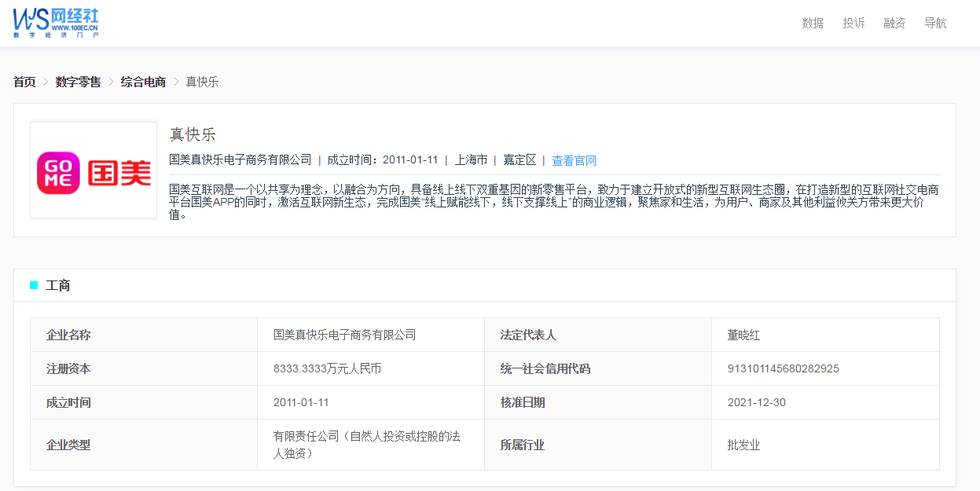
Task: Click 上海市 location text
Action: pyautogui.click(x=471, y=159)
